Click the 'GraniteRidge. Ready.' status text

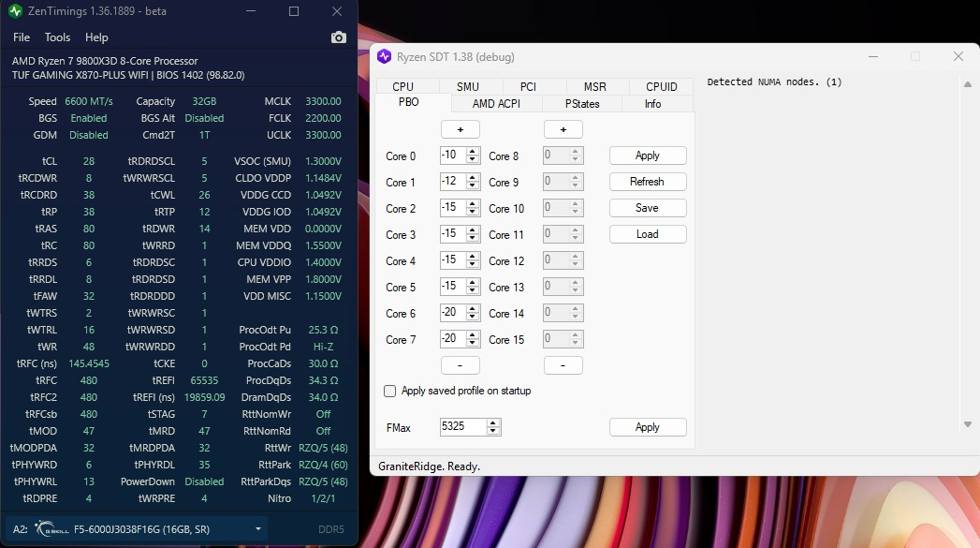click(x=429, y=467)
